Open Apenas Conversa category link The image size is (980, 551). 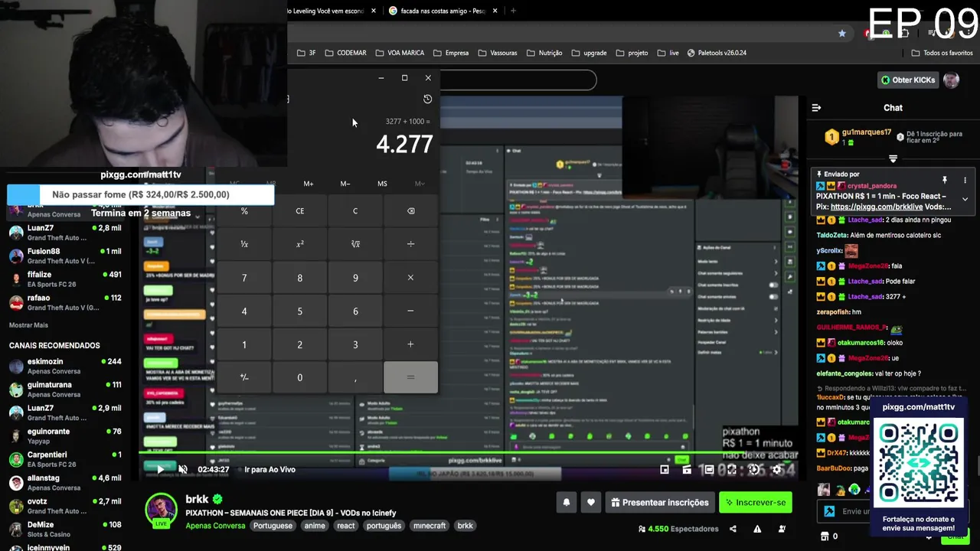tap(215, 526)
